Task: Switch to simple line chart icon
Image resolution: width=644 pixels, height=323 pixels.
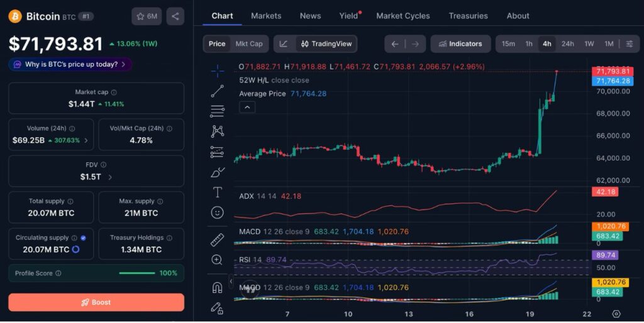Action: pos(284,44)
